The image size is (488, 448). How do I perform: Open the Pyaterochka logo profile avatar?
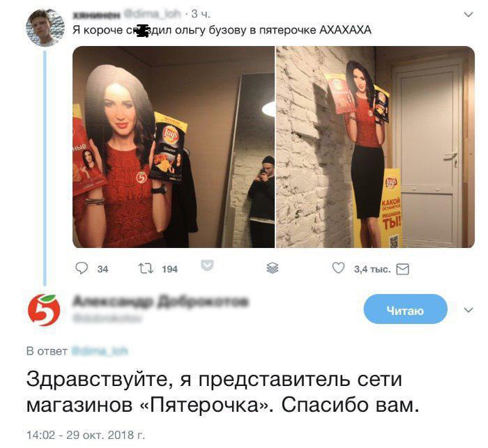44,310
